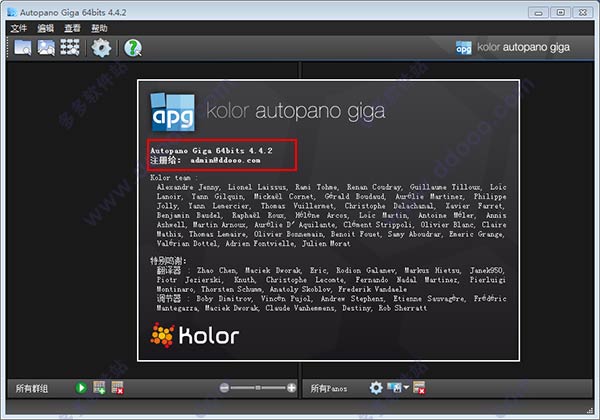Open the 帮助 menu

[99, 28]
